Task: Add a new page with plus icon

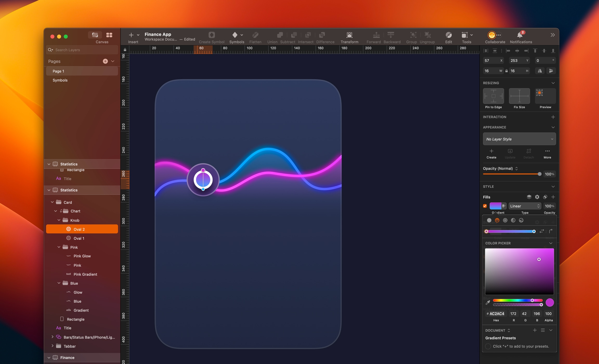Action: [105, 61]
